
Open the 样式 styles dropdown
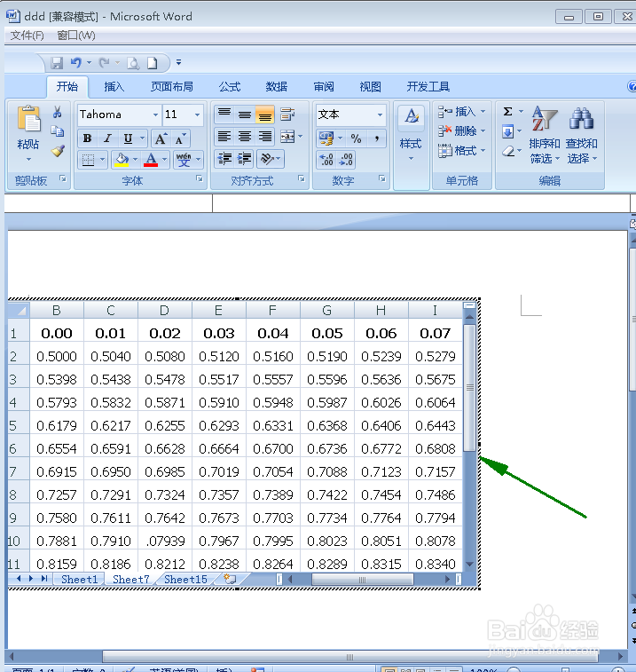pyautogui.click(x=411, y=146)
